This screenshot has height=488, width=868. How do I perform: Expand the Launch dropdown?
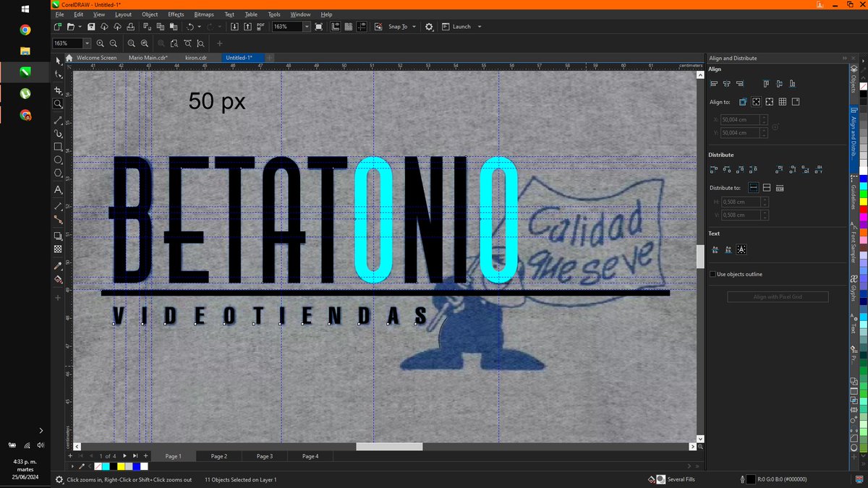point(480,27)
